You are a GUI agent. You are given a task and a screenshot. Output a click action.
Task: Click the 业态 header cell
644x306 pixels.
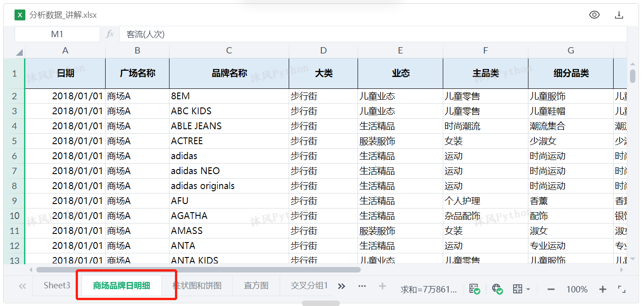400,73
